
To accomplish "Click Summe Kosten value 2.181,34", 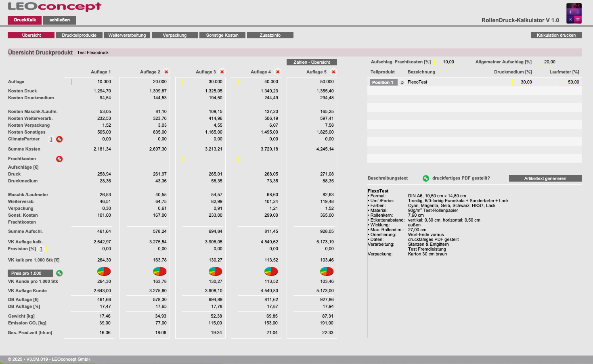I will tap(102, 149).
